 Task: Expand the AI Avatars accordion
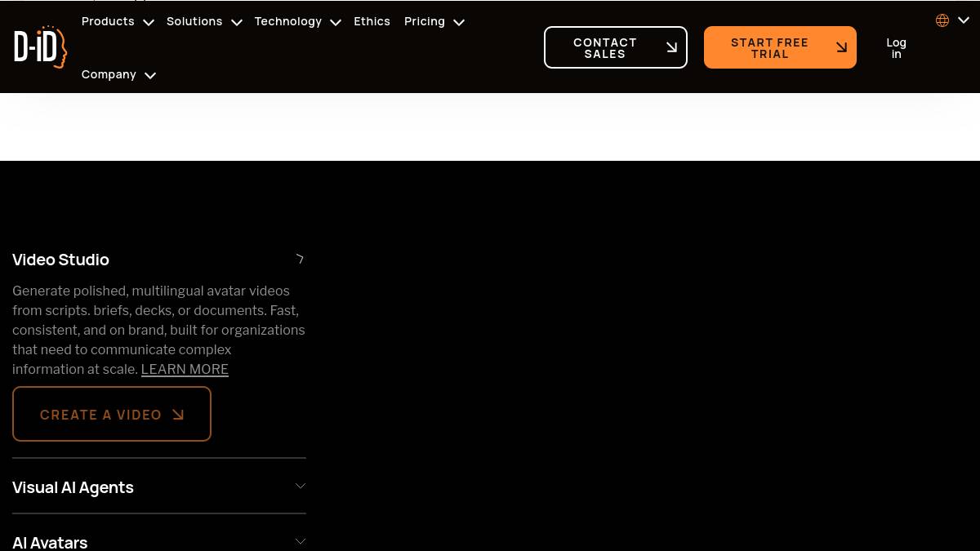pos(300,541)
